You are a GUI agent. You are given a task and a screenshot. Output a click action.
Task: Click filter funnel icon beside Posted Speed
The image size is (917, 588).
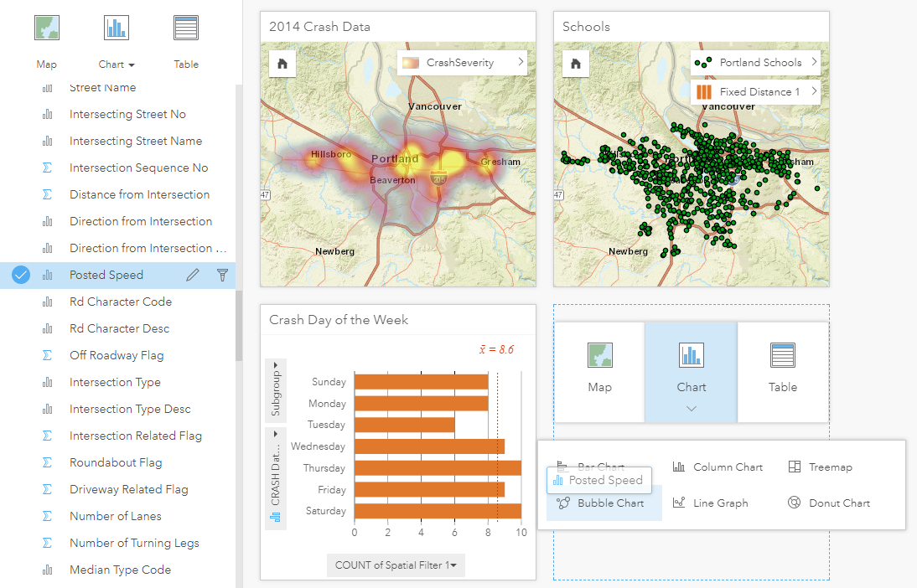[x=222, y=275]
